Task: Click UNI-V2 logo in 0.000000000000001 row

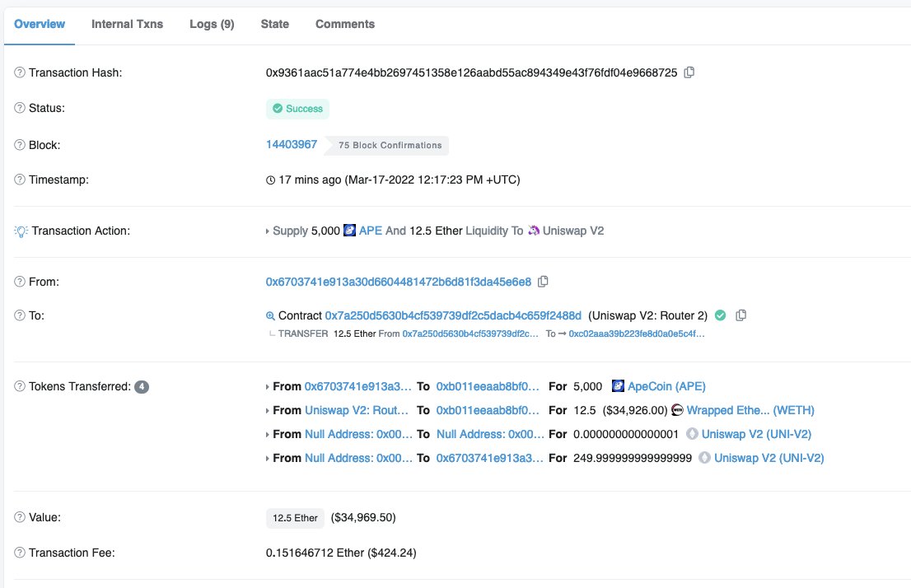Action: [x=692, y=434]
